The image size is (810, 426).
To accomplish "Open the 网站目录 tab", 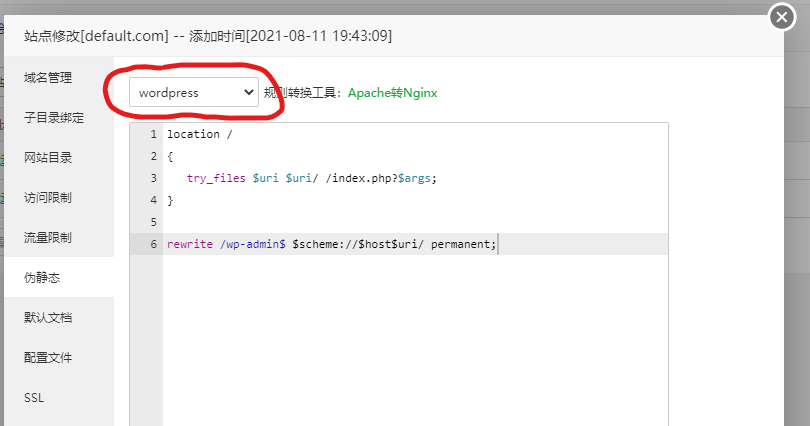I will pyautogui.click(x=59, y=157).
